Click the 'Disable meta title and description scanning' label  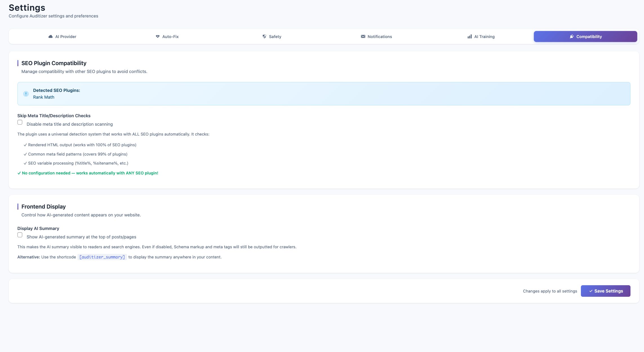pos(70,124)
